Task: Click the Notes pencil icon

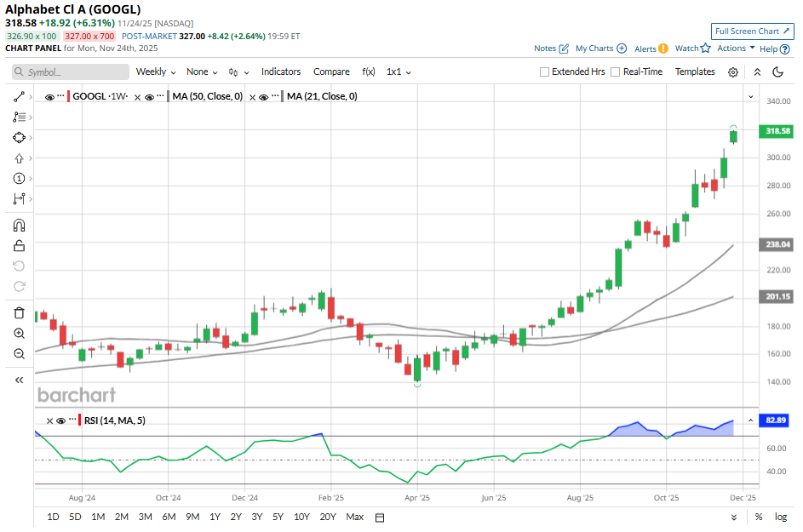Action: click(564, 49)
